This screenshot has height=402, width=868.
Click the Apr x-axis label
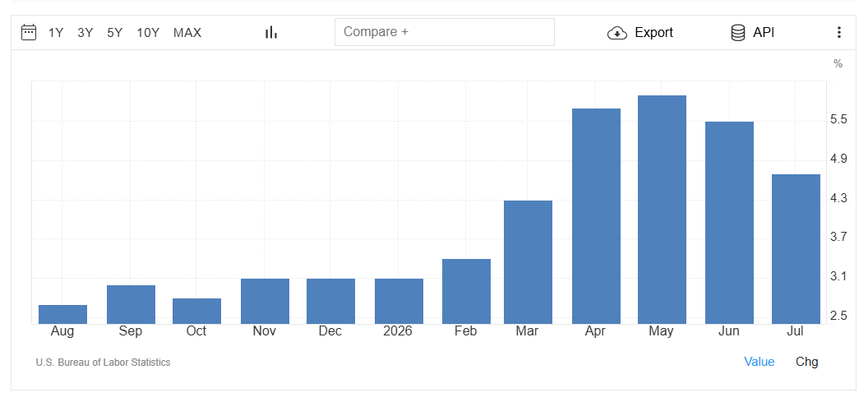596,331
